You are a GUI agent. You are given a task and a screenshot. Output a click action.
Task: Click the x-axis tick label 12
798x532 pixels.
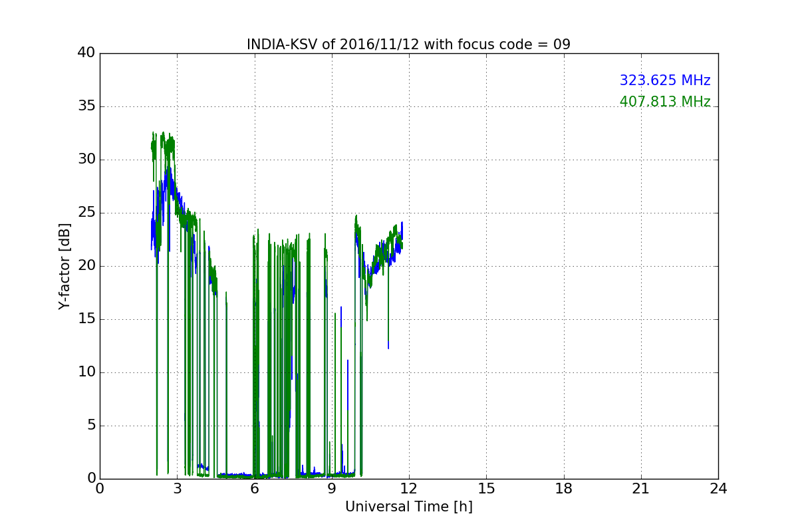(x=409, y=488)
